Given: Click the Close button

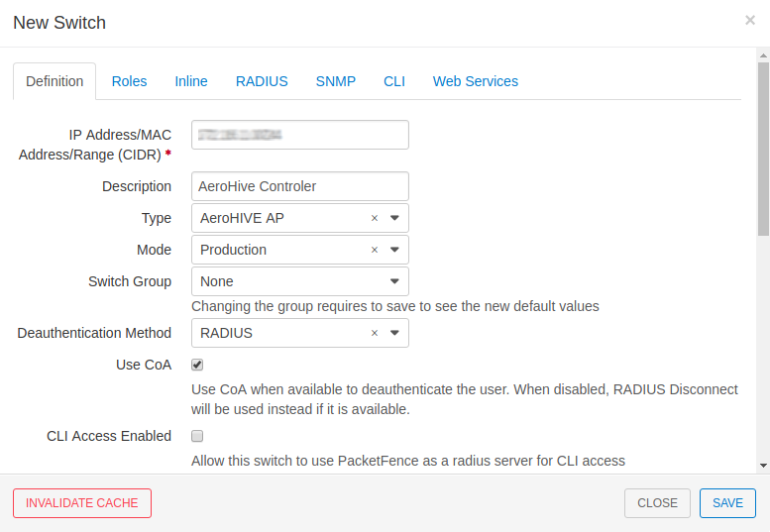Looking at the screenshot, I should pos(657,503).
